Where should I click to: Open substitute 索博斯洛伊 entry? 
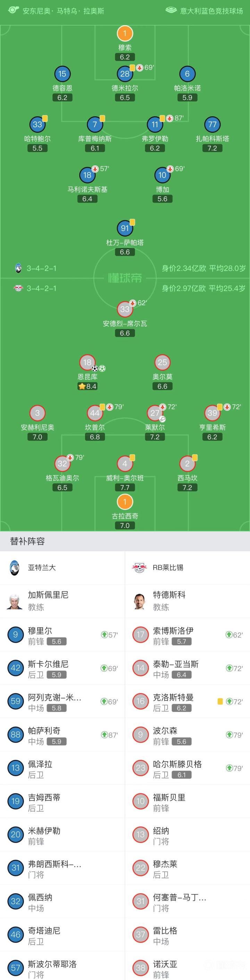coord(187,634)
